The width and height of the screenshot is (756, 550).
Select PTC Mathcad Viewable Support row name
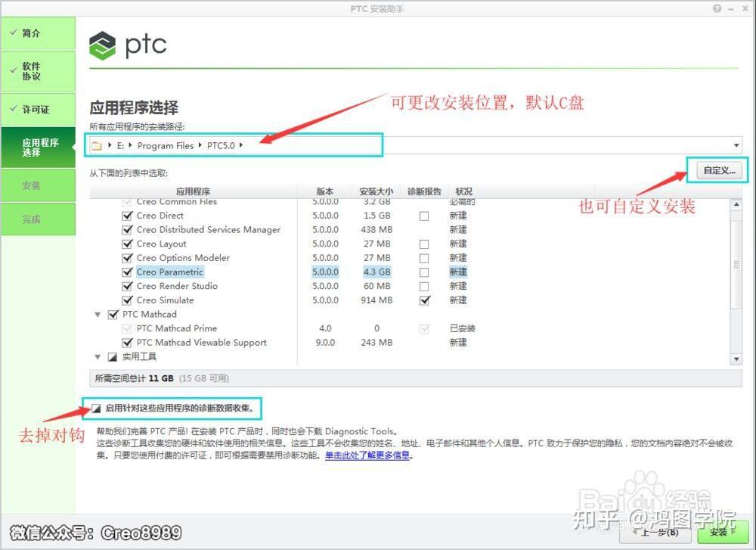coord(202,343)
